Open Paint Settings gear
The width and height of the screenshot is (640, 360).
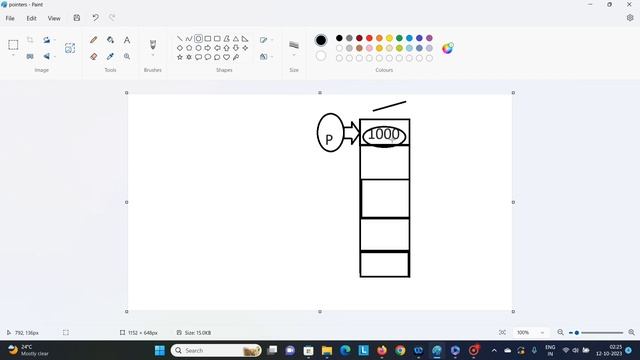[x=630, y=18]
